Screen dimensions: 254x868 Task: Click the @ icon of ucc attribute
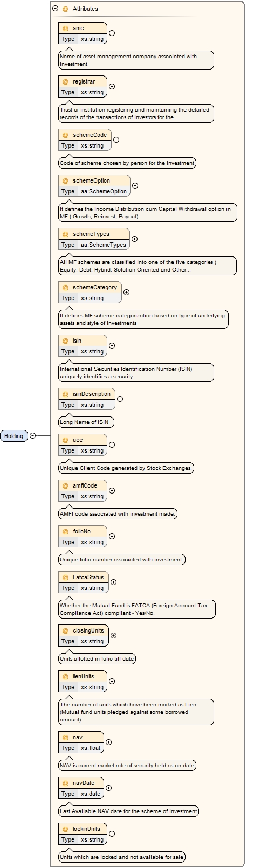coord(65,440)
